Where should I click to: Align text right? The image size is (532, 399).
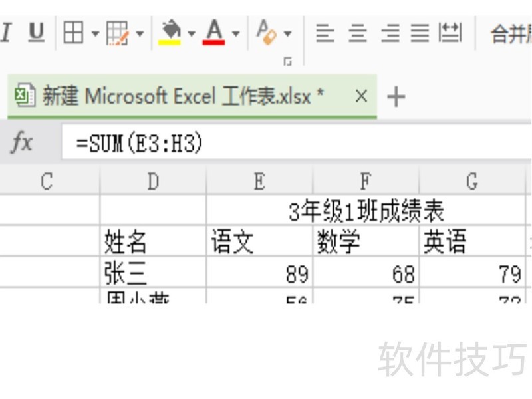click(x=390, y=33)
